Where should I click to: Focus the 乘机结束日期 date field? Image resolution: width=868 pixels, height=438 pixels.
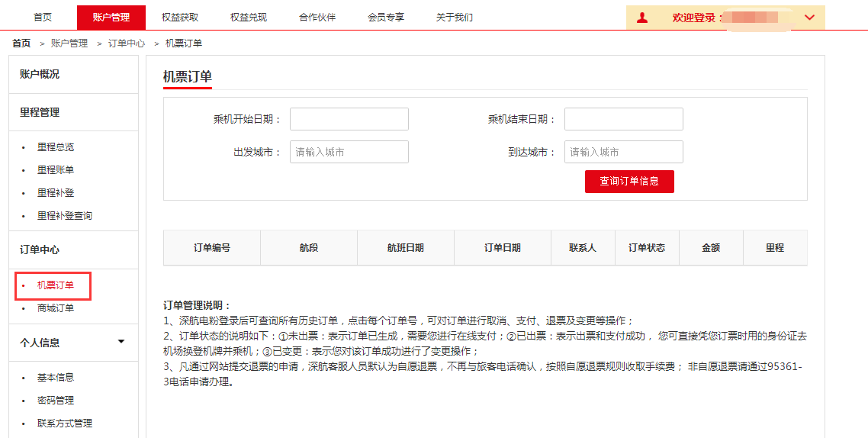tap(623, 119)
